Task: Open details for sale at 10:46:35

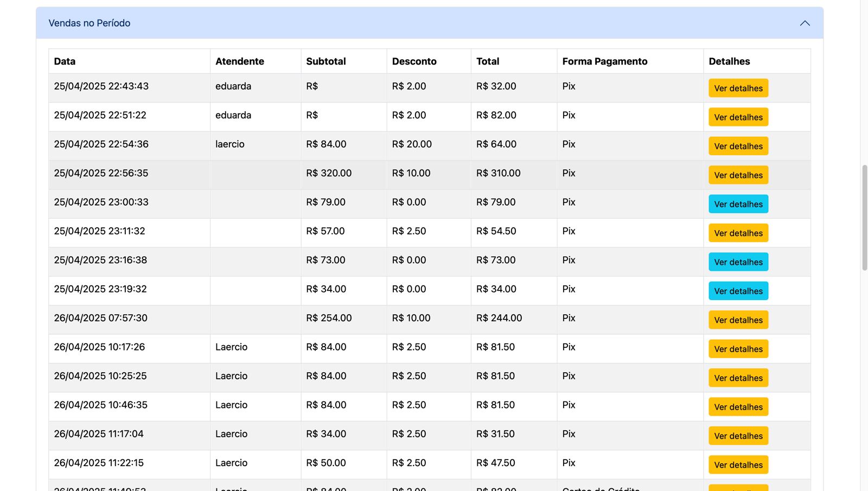Action: (738, 407)
